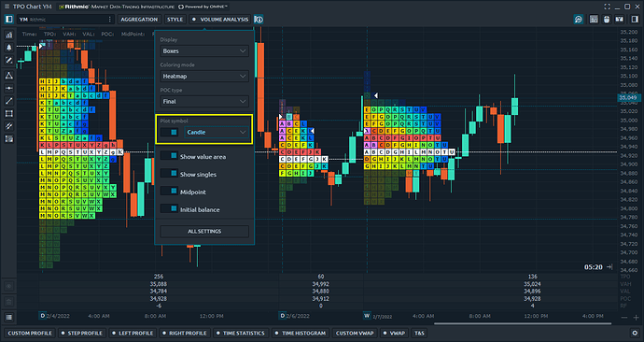This screenshot has width=644, height=342.
Task: Open the indicators chart icon in left sidebar
Action: point(8,35)
